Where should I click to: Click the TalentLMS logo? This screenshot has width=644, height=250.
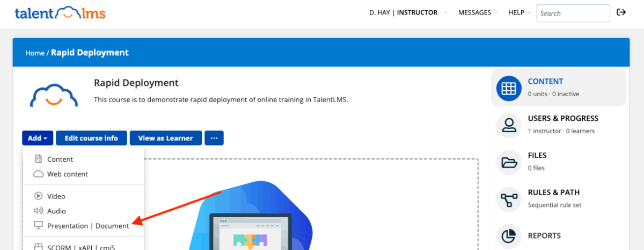[60, 13]
